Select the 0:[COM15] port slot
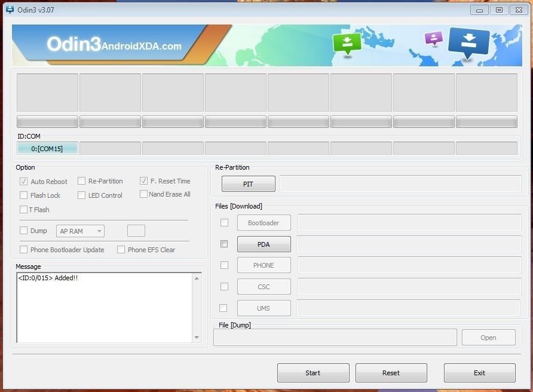 [47, 149]
